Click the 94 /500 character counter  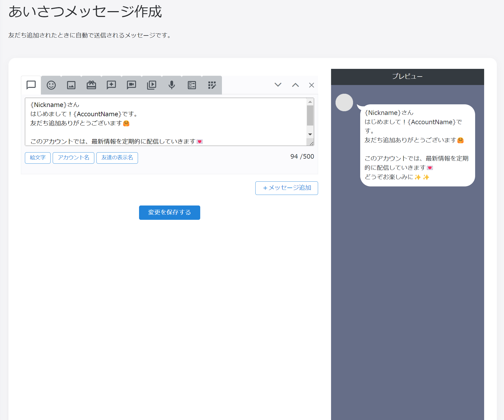(302, 157)
